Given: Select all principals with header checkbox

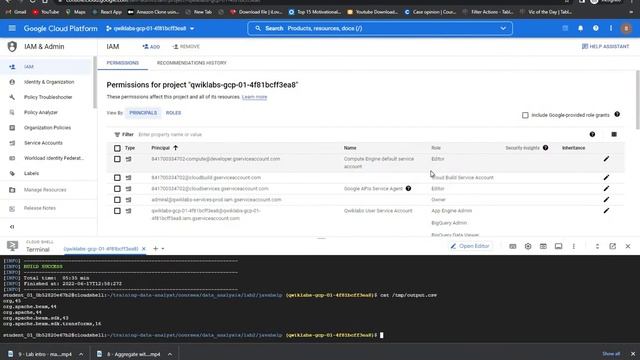Looking at the screenshot, I should coord(117,148).
